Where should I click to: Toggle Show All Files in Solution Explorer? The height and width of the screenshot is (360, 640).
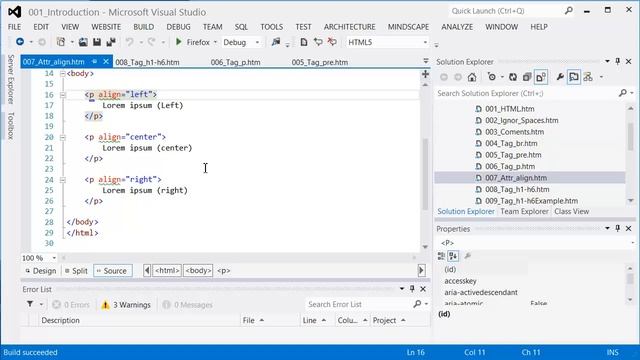[x=541, y=77]
